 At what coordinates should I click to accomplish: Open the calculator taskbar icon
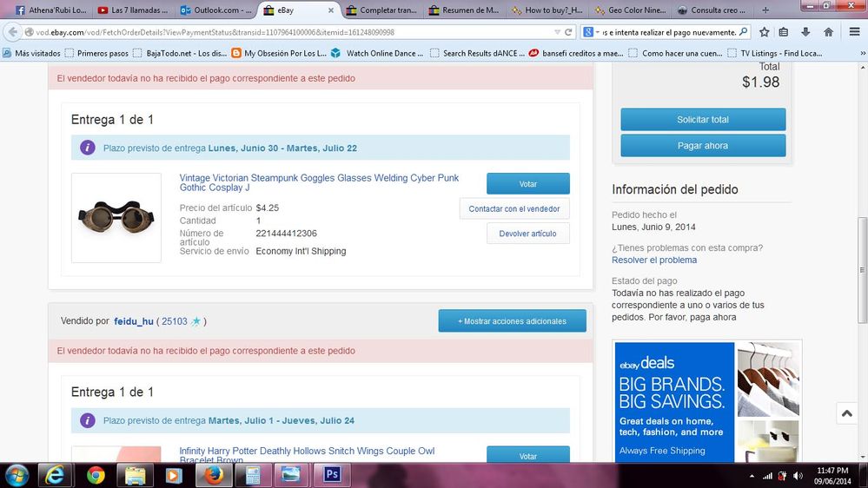point(253,475)
